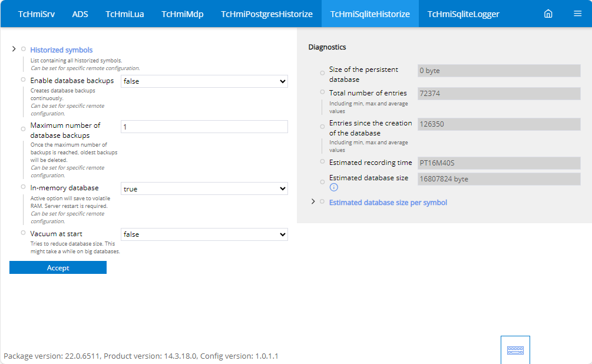Click the 'In-memory database' label
This screenshot has height=364, width=592.
click(x=64, y=188)
